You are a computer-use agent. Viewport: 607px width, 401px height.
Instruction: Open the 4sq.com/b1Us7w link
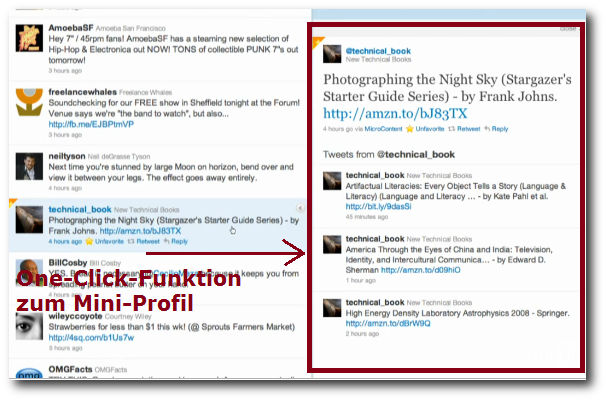coord(91,338)
